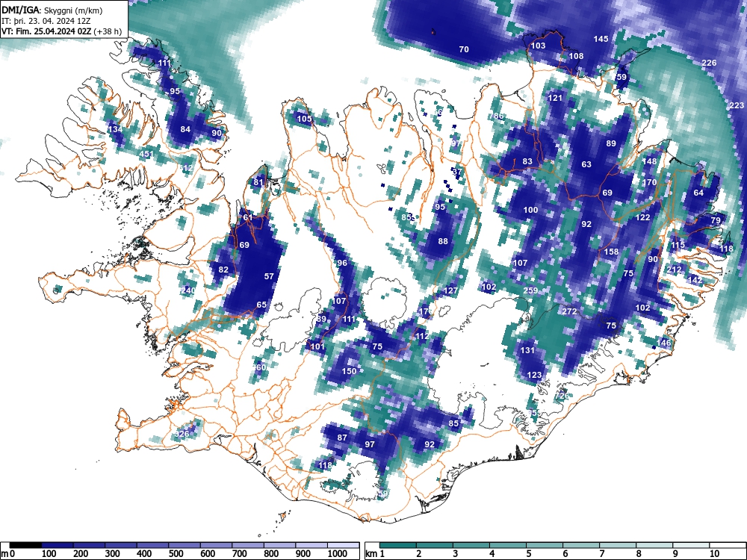Click visibility value 127 on map
The height and width of the screenshot is (560, 747).
click(x=450, y=290)
